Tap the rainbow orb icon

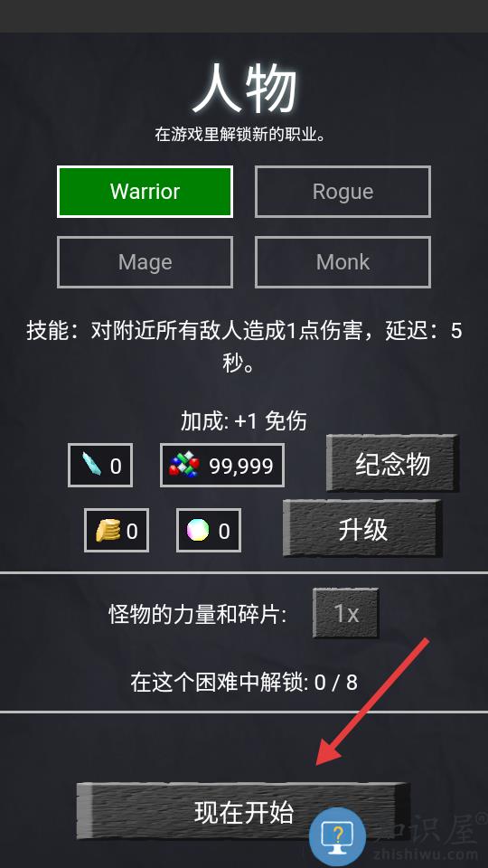pyautogui.click(x=198, y=531)
